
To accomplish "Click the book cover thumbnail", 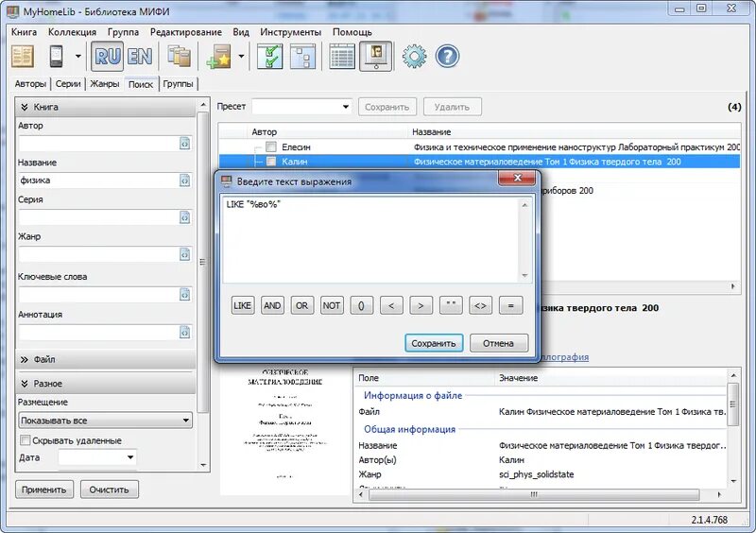I will point(285,429).
